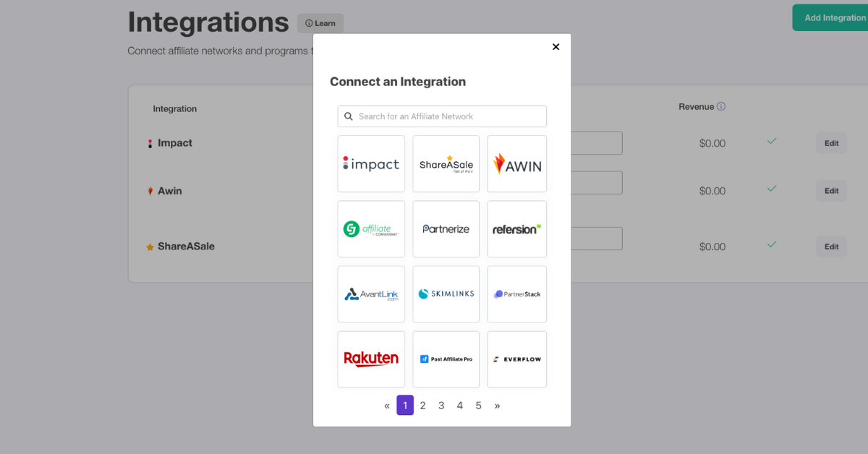Pick the AvantLink integration card
This screenshot has width=868, height=454.
pyautogui.click(x=371, y=294)
